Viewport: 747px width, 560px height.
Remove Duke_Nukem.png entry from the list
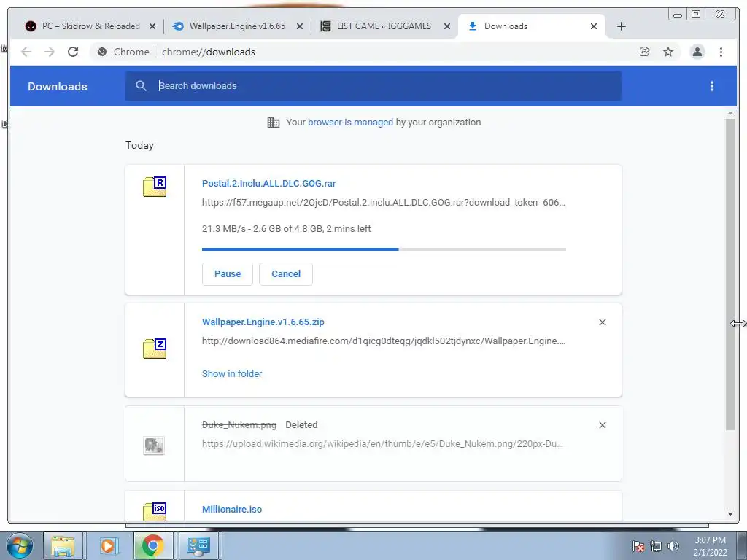(602, 425)
